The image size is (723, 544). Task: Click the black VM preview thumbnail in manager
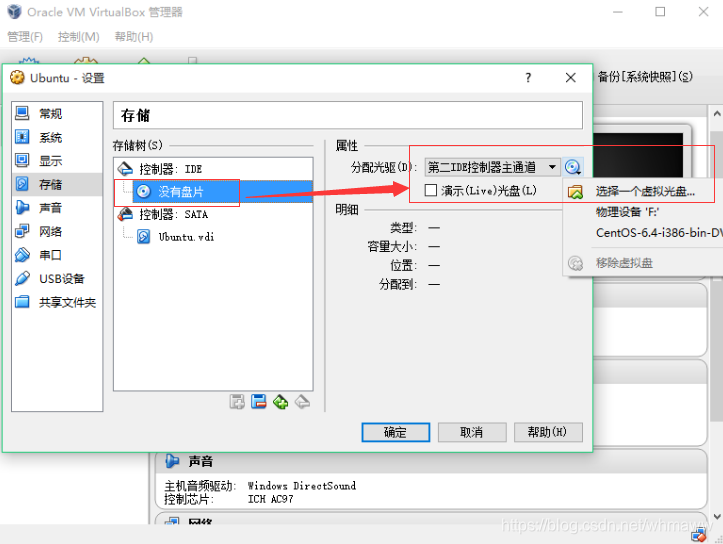point(637,155)
